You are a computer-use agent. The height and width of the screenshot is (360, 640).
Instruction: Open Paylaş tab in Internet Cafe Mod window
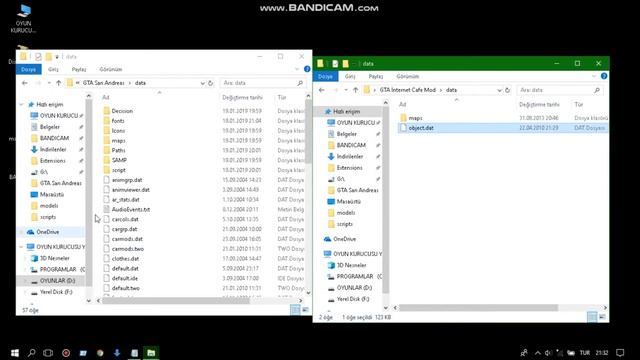tap(376, 76)
